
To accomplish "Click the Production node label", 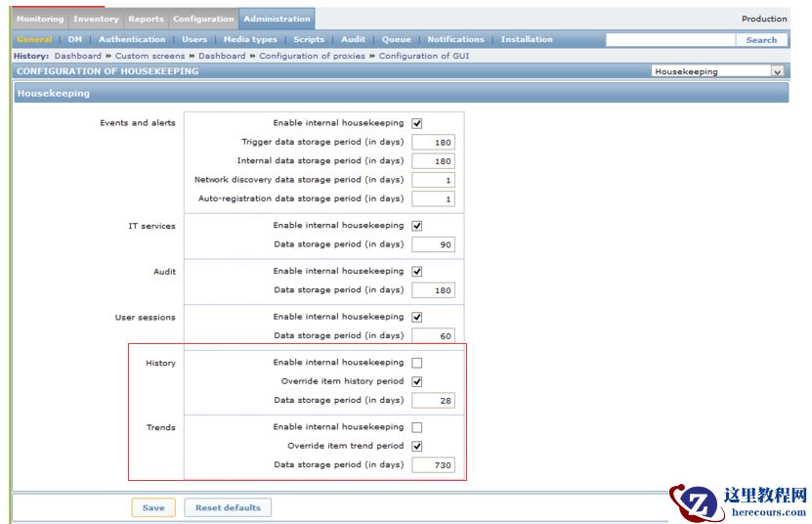I will 764,19.
